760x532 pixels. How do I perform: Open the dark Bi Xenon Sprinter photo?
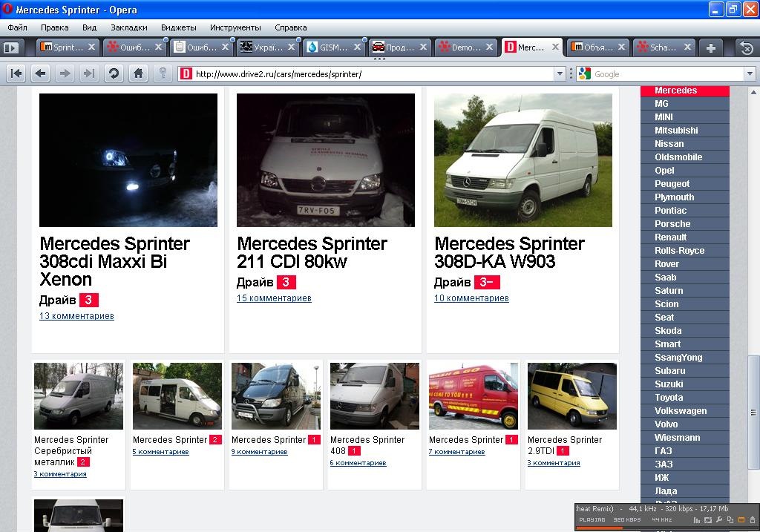point(128,160)
